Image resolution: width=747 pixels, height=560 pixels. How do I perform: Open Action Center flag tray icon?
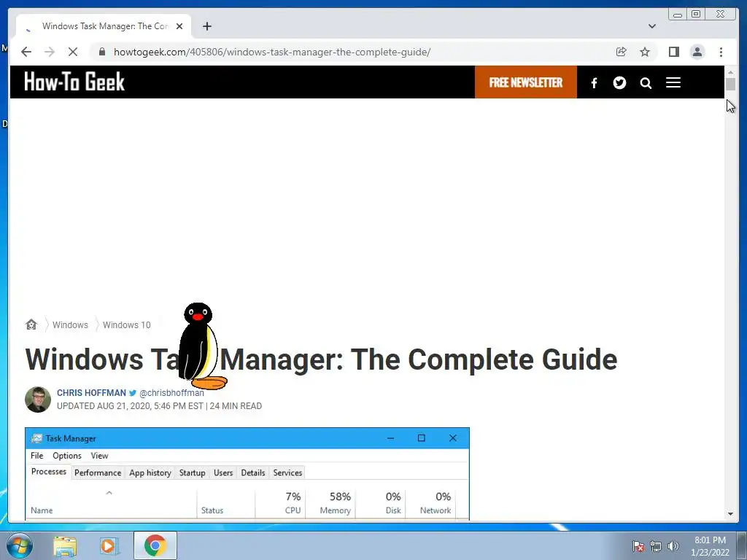[638, 546]
